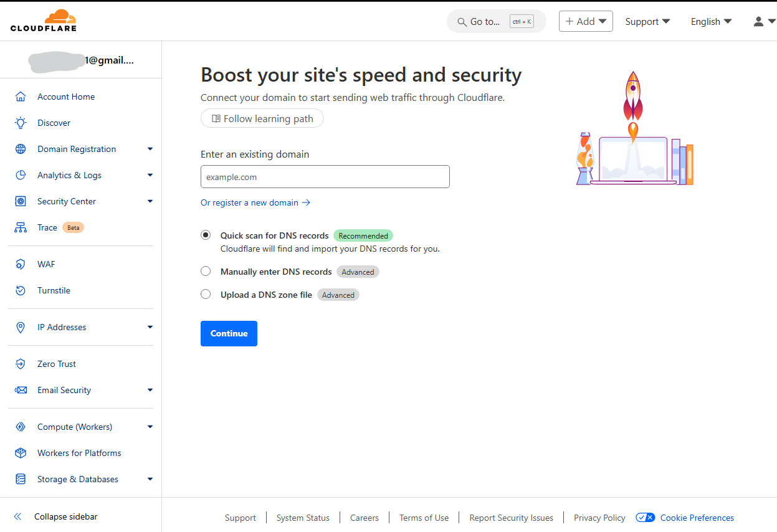The image size is (777, 532).
Task: Click the book icon in Follow learning path
Action: 216,118
